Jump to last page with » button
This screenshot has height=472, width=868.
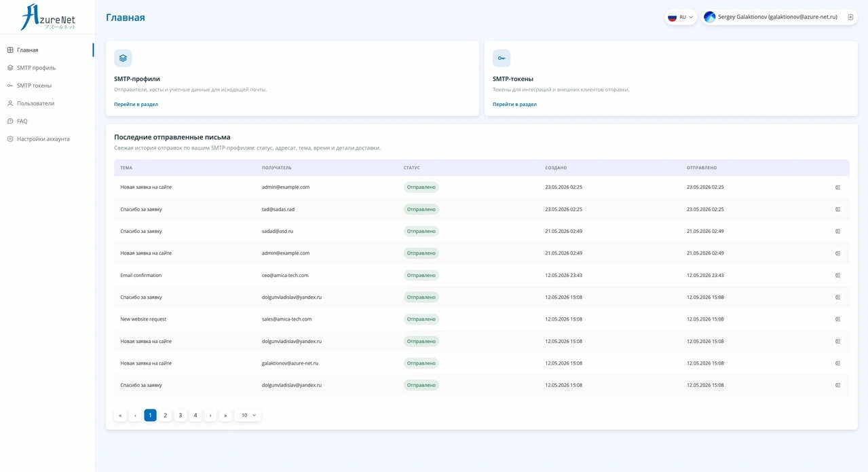pyautogui.click(x=225, y=415)
